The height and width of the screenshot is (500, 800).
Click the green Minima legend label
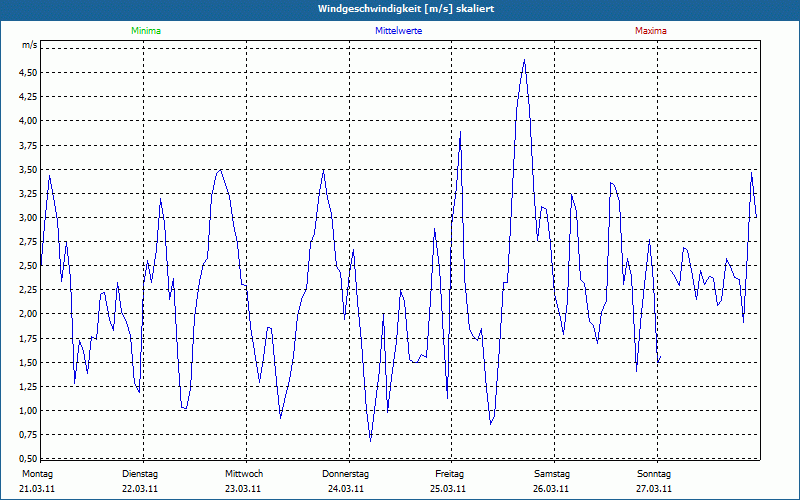(146, 31)
